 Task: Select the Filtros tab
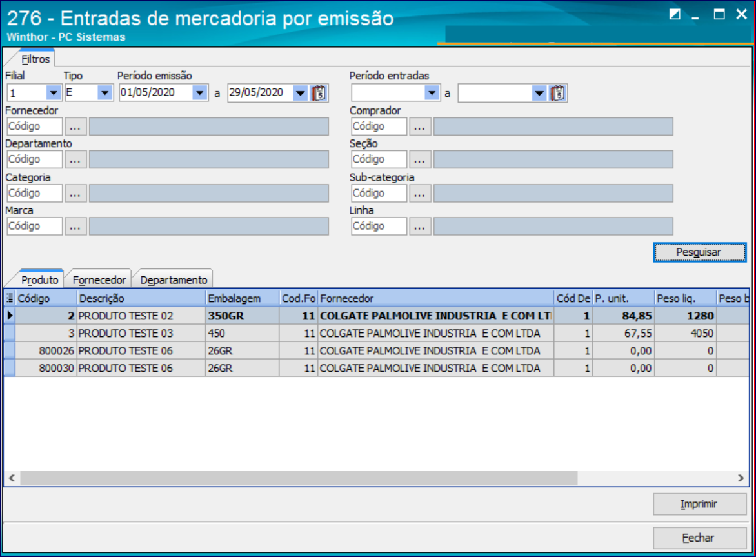[x=35, y=59]
